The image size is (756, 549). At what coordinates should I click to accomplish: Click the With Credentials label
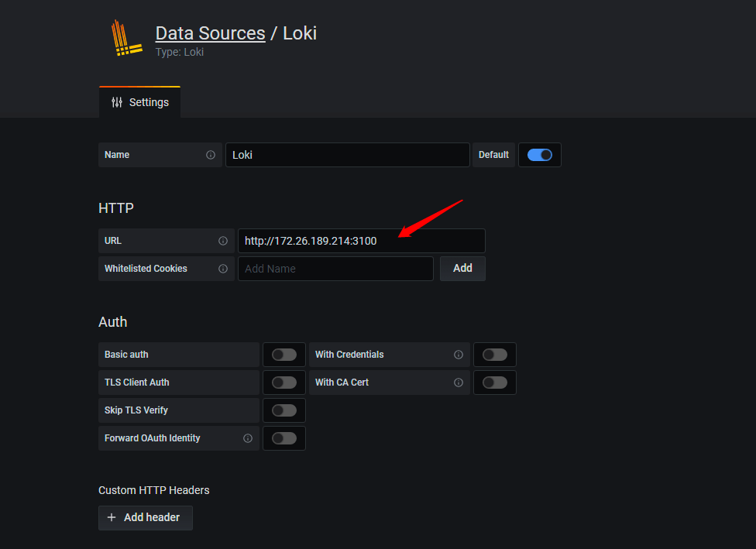pyautogui.click(x=349, y=355)
